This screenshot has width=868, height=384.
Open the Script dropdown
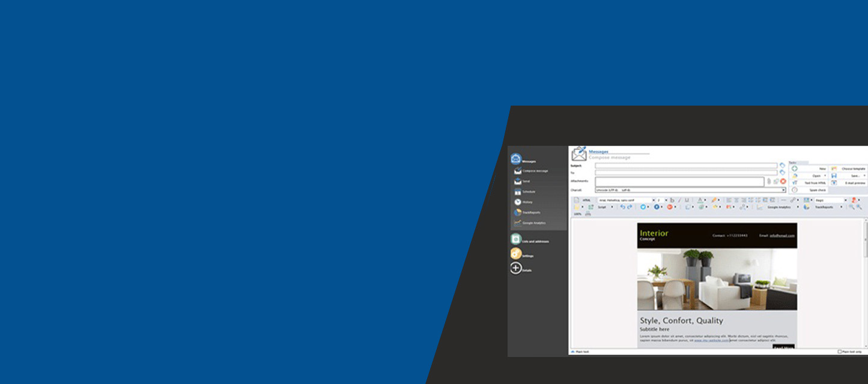coord(605,207)
